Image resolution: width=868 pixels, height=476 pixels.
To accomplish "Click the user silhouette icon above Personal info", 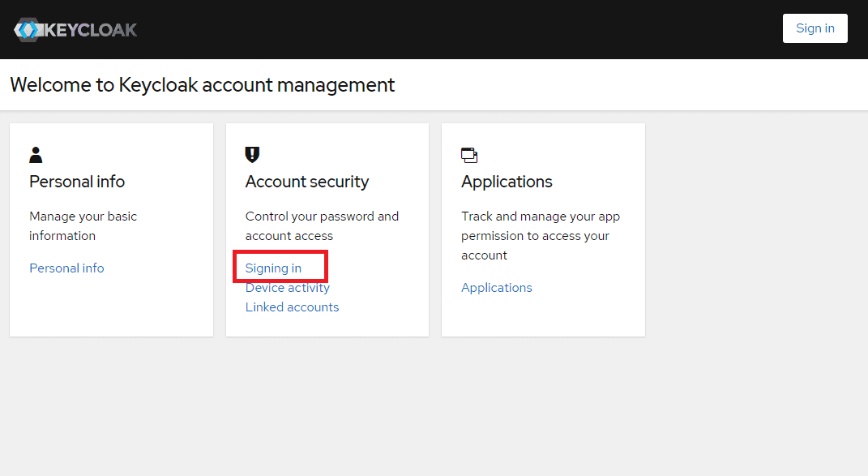I will coord(36,155).
